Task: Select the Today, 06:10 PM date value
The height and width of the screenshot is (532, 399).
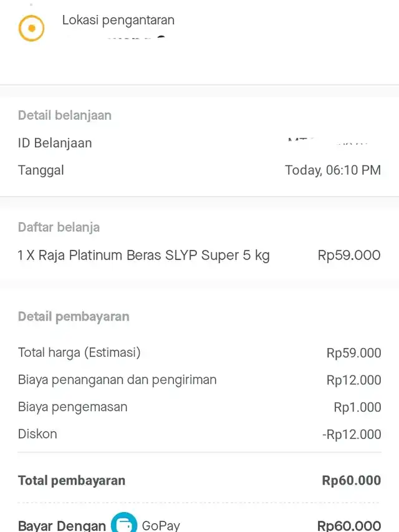Action: (x=332, y=170)
